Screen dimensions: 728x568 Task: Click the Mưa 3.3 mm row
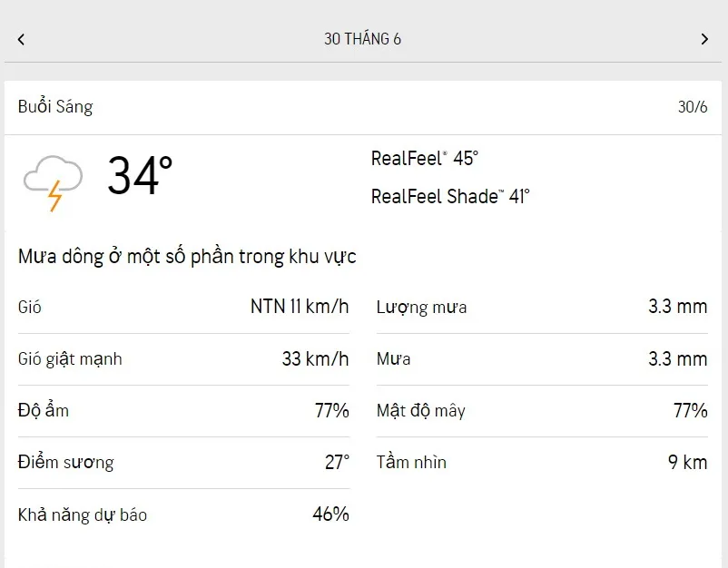541,358
